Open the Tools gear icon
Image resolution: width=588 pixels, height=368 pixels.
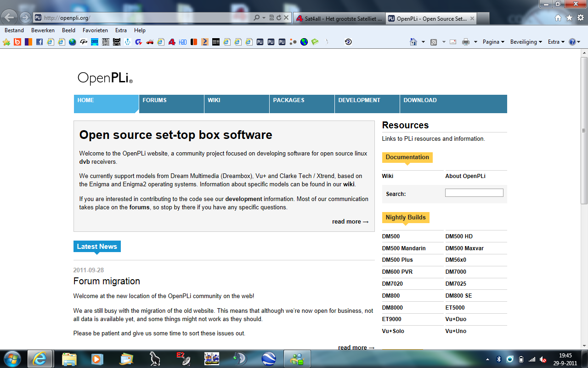pos(580,18)
